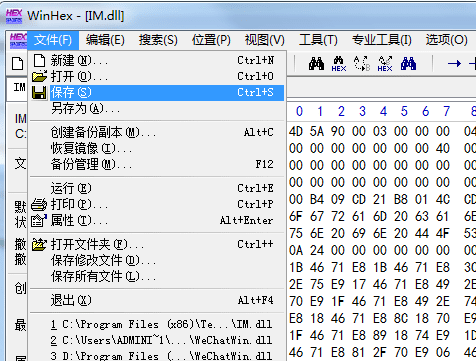Click the floppy disk icon beside 保存(S)
Screen dimensions: 476x361
point(39,93)
